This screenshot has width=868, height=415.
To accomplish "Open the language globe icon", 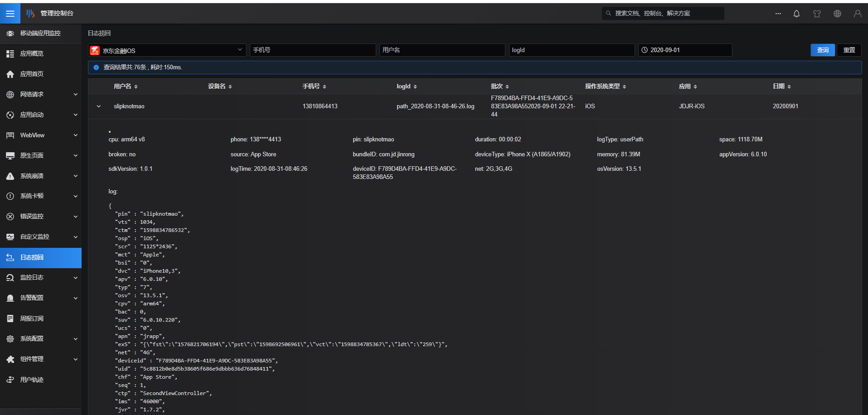I will coord(837,14).
